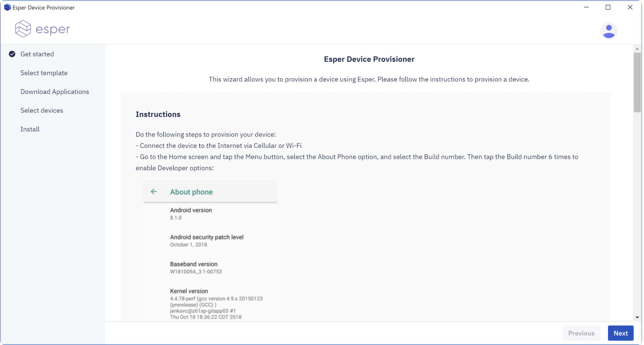Click the Instructions heading
This screenshot has height=345, width=644.
pos(158,114)
